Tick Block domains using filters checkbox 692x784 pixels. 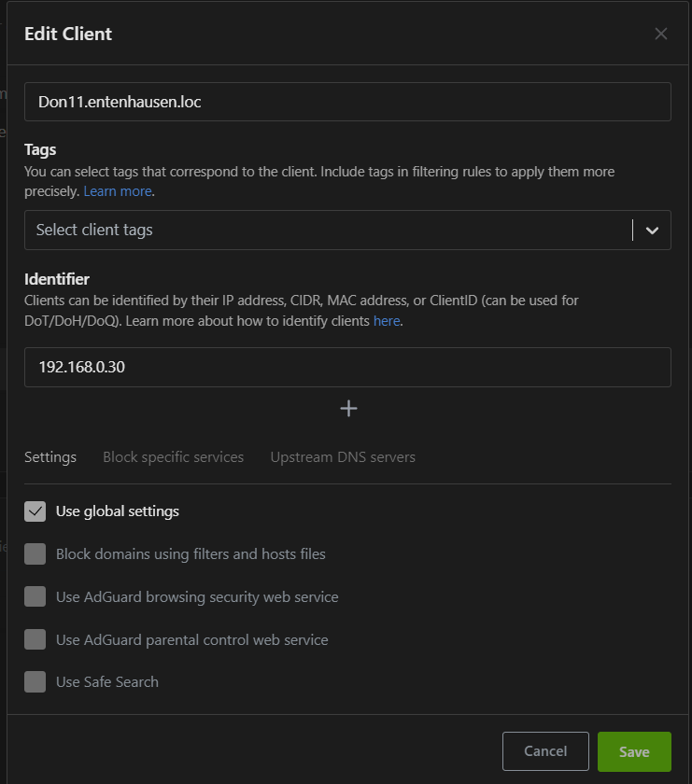point(35,554)
